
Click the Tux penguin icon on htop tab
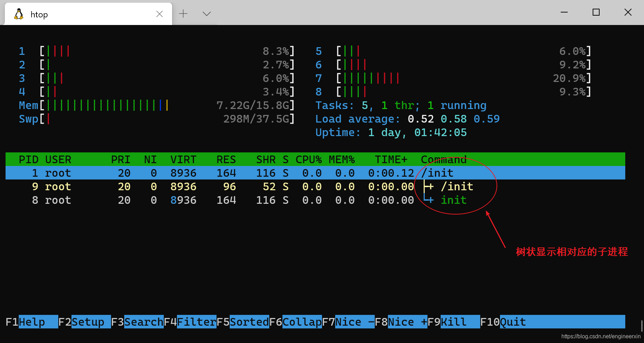[x=19, y=14]
